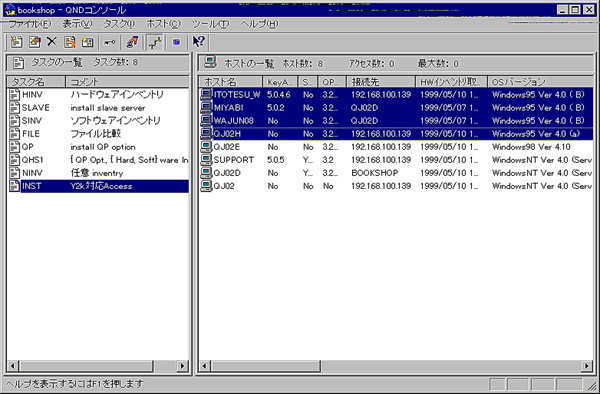This screenshot has height=394, width=600.
Task: Click the document icon of task SLAVE
Action: [15, 107]
